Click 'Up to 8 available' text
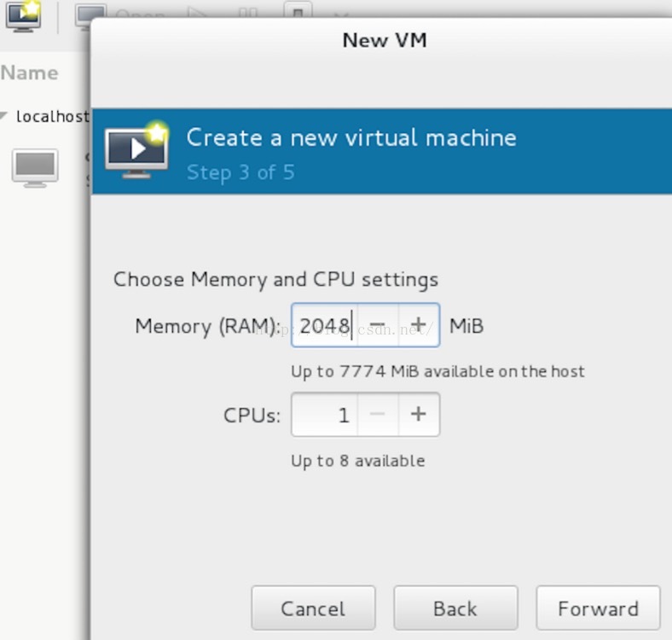Image resolution: width=672 pixels, height=640 pixels. click(358, 461)
